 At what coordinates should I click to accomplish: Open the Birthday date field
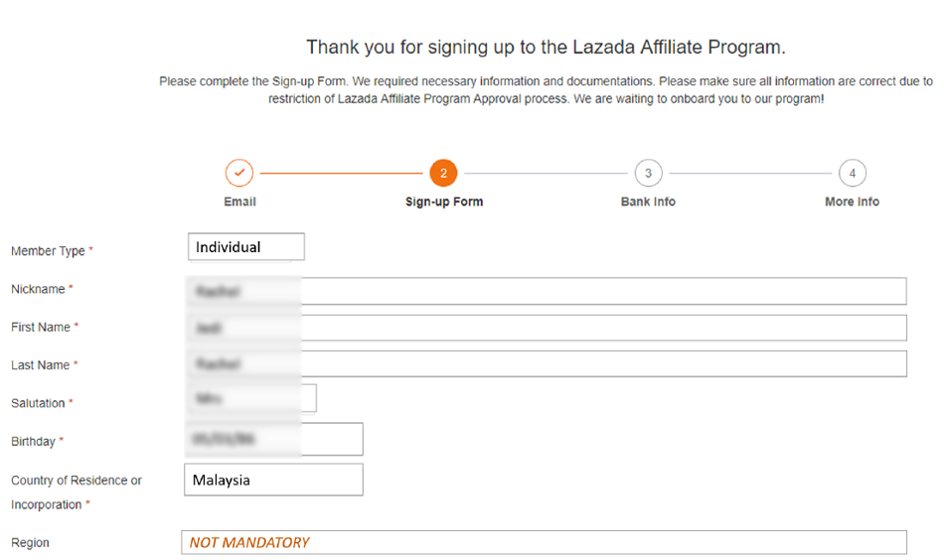(274, 439)
